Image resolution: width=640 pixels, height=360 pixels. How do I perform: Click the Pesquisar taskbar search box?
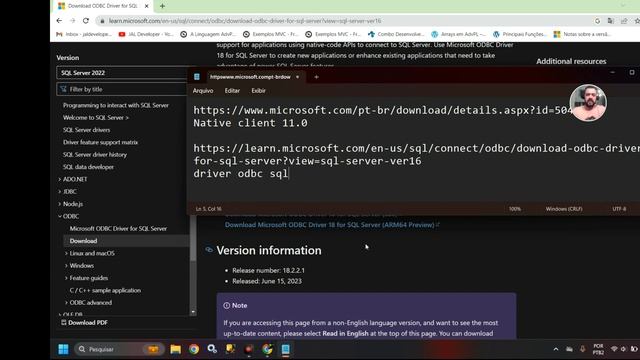click(119, 349)
